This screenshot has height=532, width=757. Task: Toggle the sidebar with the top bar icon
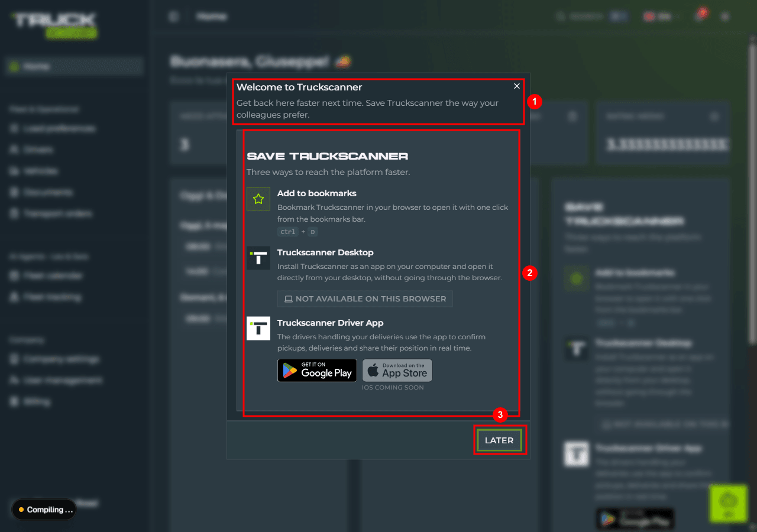click(173, 17)
